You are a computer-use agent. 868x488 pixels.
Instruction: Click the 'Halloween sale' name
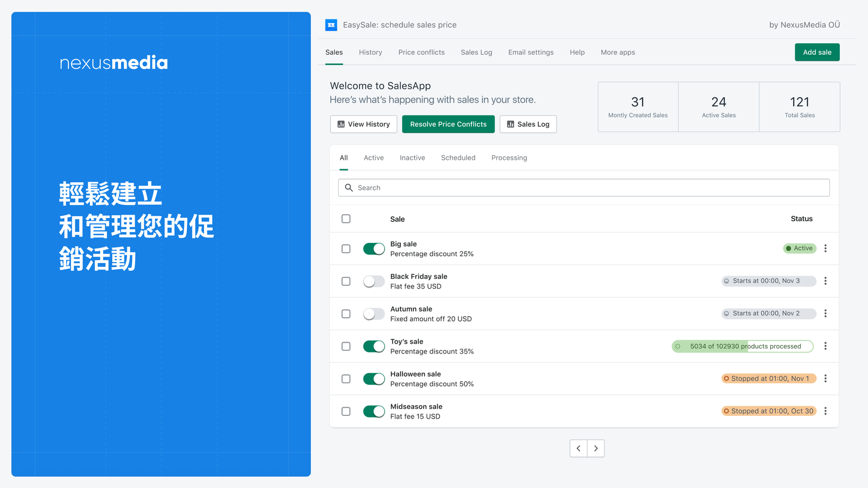click(x=416, y=374)
